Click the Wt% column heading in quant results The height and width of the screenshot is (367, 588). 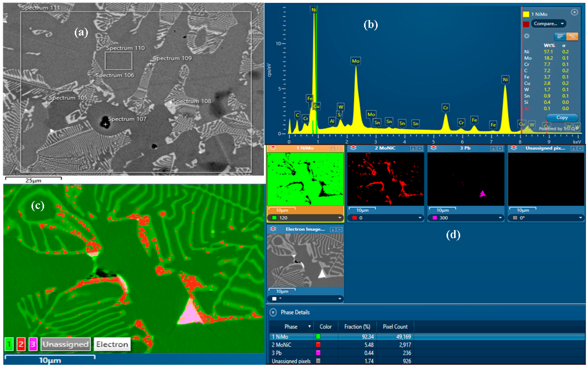[x=549, y=45]
